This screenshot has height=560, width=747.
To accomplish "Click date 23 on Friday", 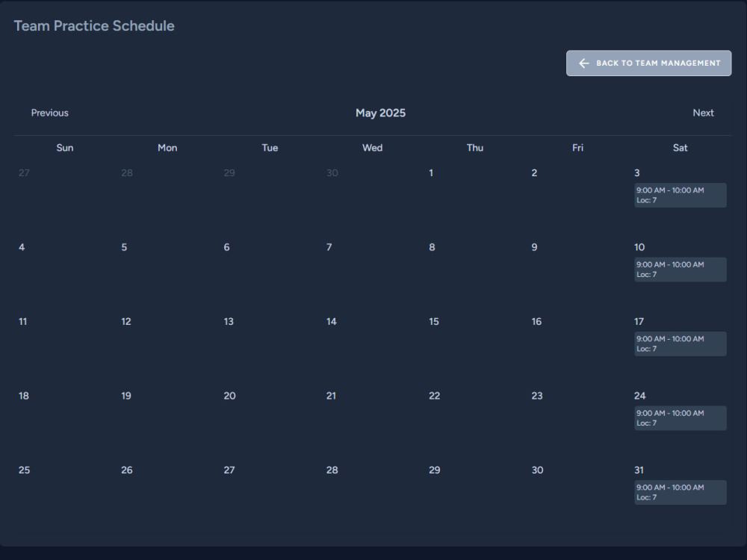I will point(537,396).
